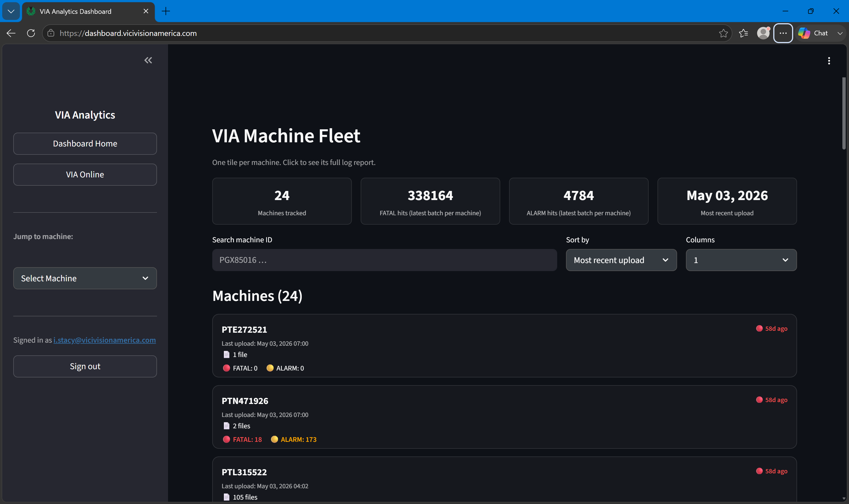Open the Sort by dropdown
The image size is (849, 504).
pyautogui.click(x=621, y=260)
